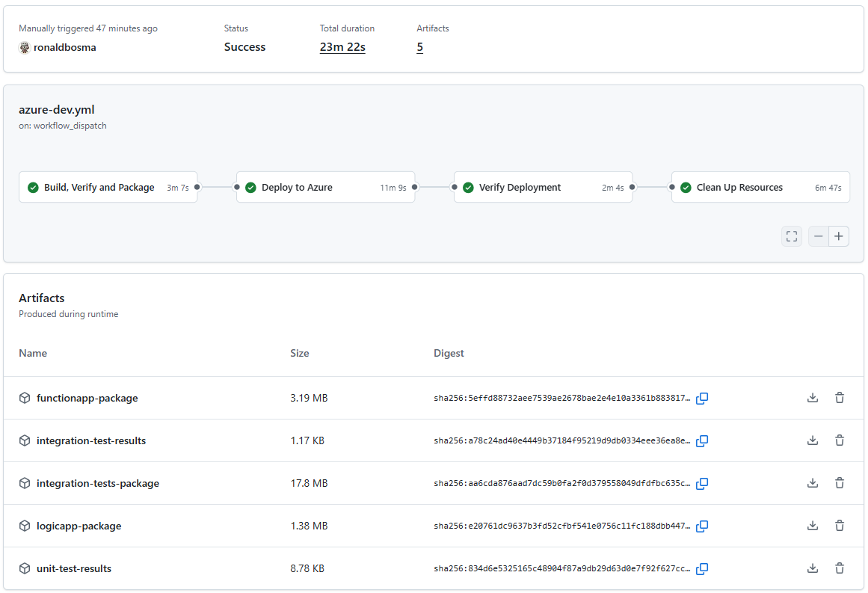Click the success check on Deploy to Azure
Image resolution: width=868 pixels, height=593 pixels.
250,187
